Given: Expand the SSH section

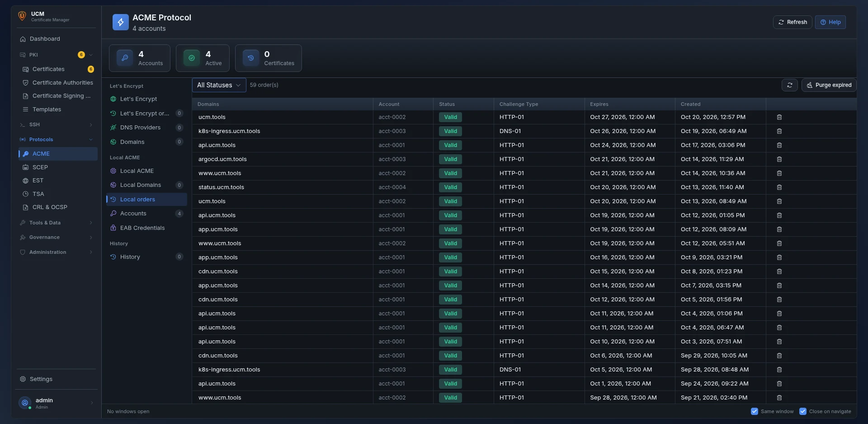Looking at the screenshot, I should point(56,124).
